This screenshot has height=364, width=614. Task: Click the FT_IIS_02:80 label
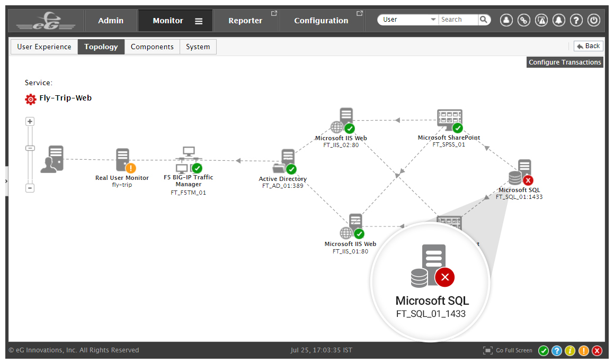point(341,145)
